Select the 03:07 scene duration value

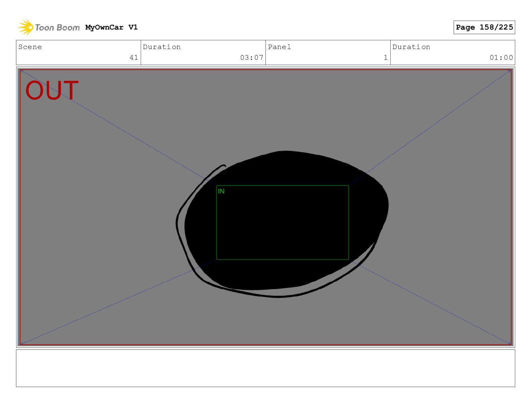click(x=252, y=57)
